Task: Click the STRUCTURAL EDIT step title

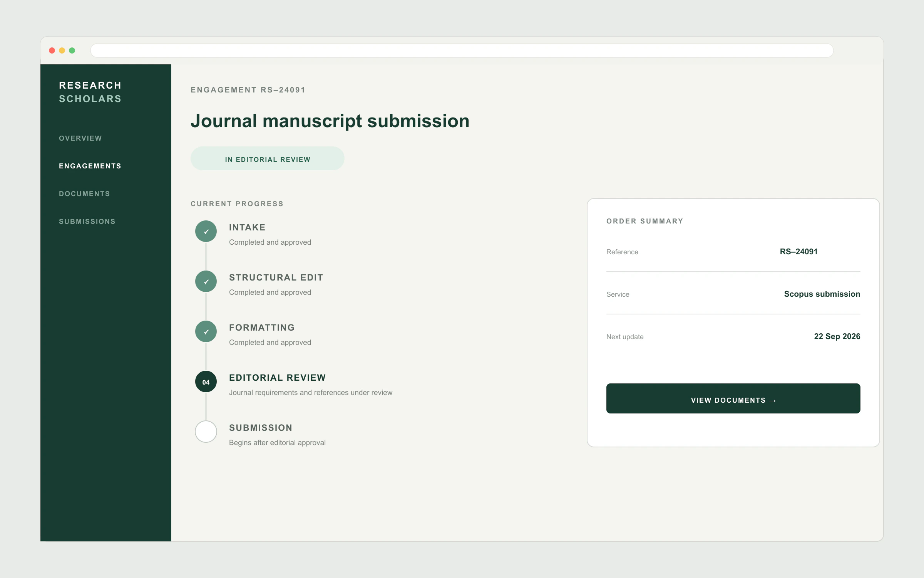Action: [x=276, y=277]
